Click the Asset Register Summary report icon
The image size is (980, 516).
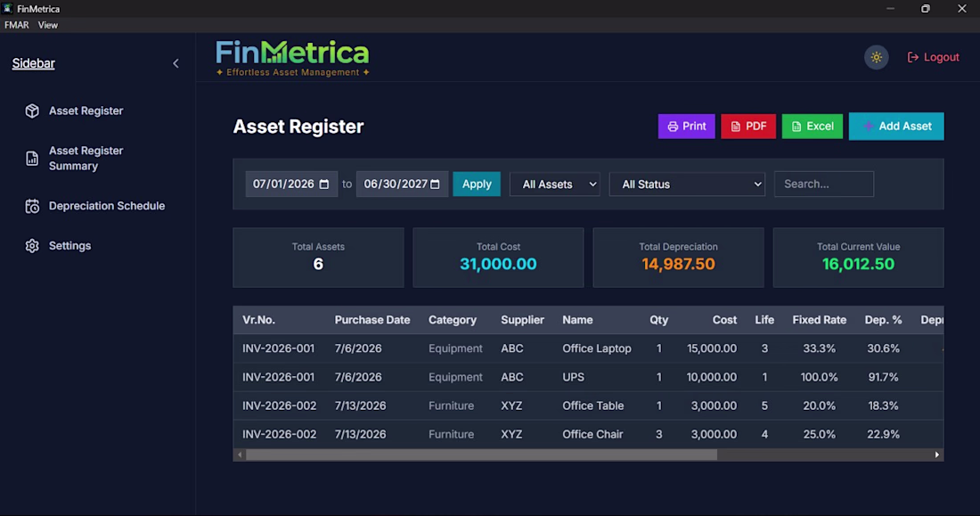coord(32,159)
